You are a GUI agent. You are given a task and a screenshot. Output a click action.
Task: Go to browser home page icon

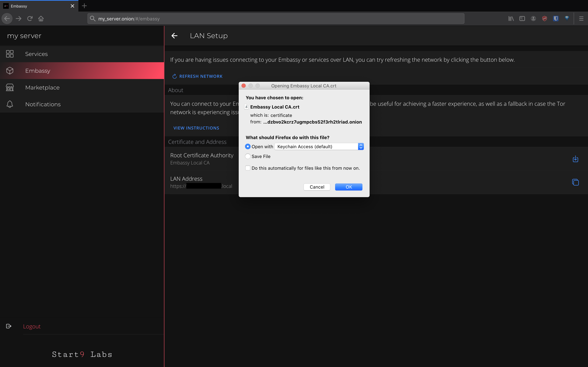(41, 19)
